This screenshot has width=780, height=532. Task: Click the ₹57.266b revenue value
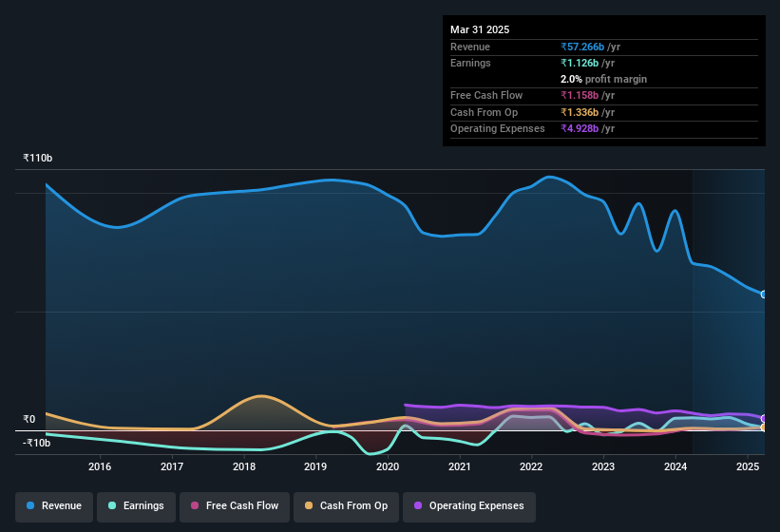pyautogui.click(x=582, y=47)
